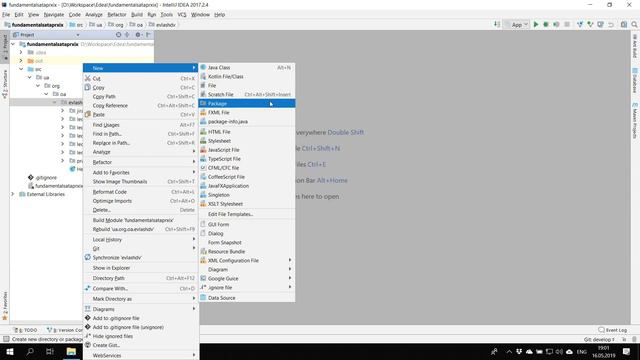Click Windows taskbar search icon
Image resolution: width=640 pixels, height=360 pixels.
coord(30,351)
